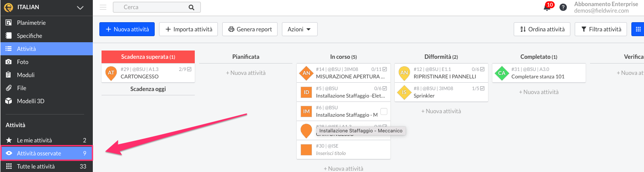Screen dimensions: 644x172
Task: Click the magnifying glass search icon
Action: coord(191,7)
